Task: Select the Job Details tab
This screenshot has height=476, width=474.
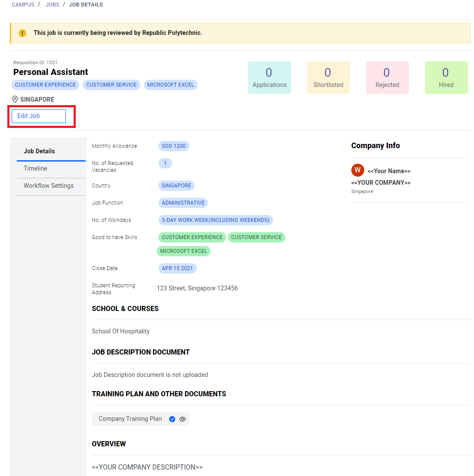Action: pyautogui.click(x=39, y=151)
